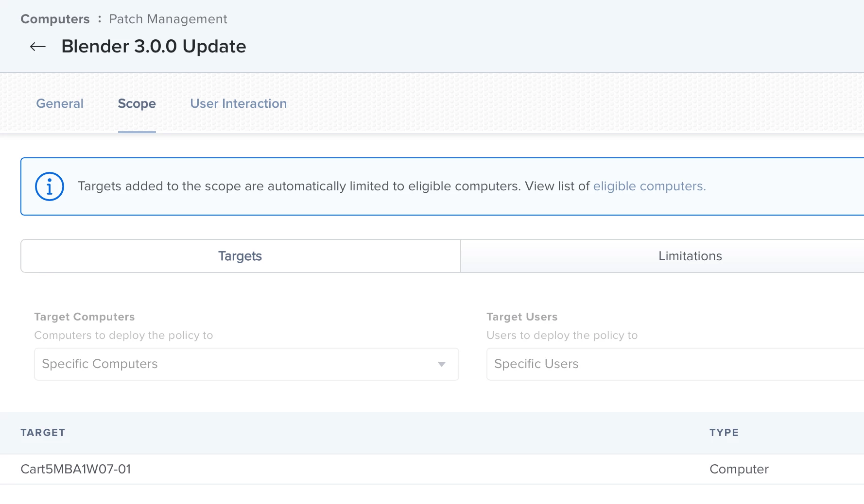Open the Specific Computers dropdown
The image size is (864, 504).
click(x=246, y=364)
